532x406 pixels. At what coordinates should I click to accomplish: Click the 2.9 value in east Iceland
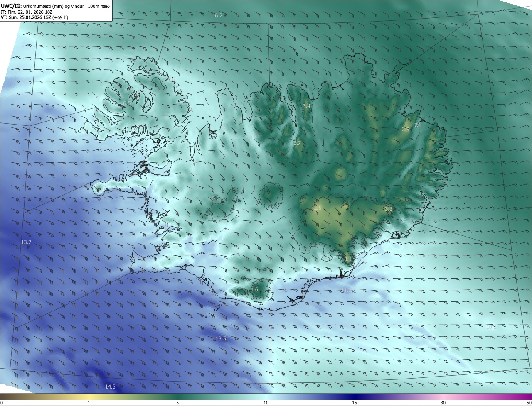[406, 130]
